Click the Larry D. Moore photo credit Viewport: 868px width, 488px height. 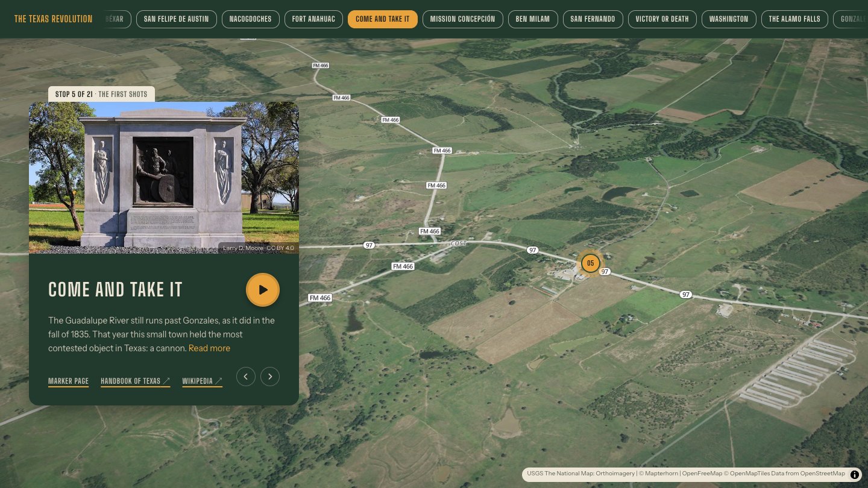point(259,248)
